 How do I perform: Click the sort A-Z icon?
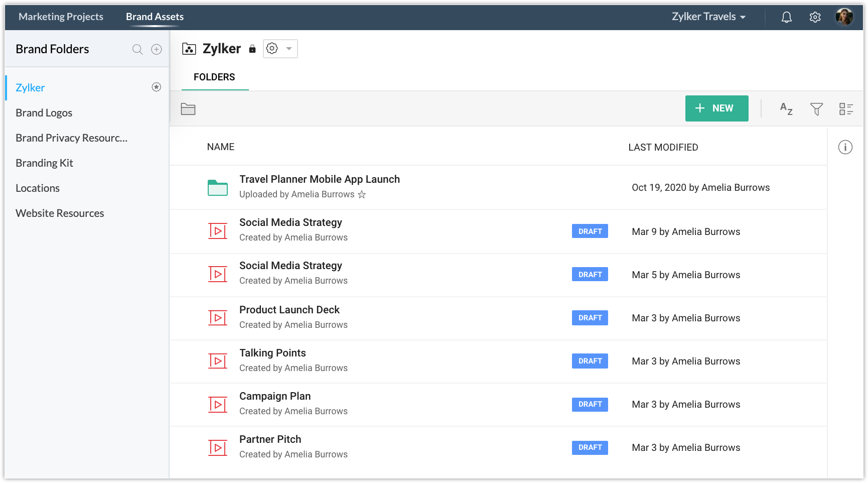pos(786,108)
